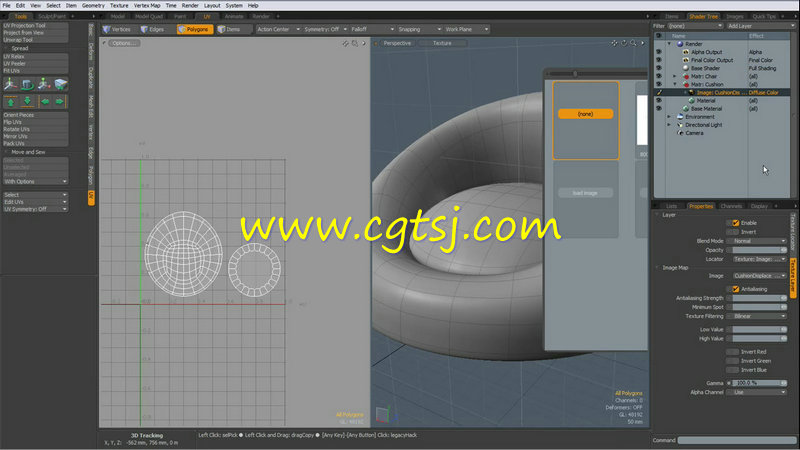
Task: Click the Camera item icon
Action: click(680, 133)
